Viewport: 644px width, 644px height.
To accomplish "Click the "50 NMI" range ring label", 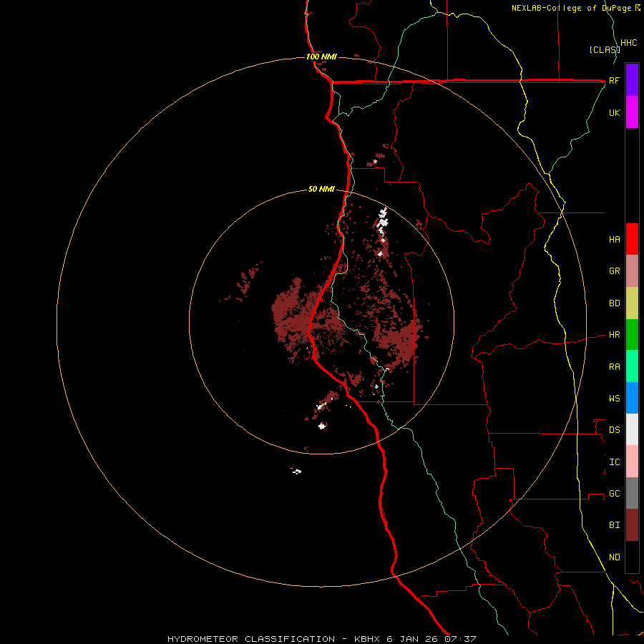I will 321,190.
